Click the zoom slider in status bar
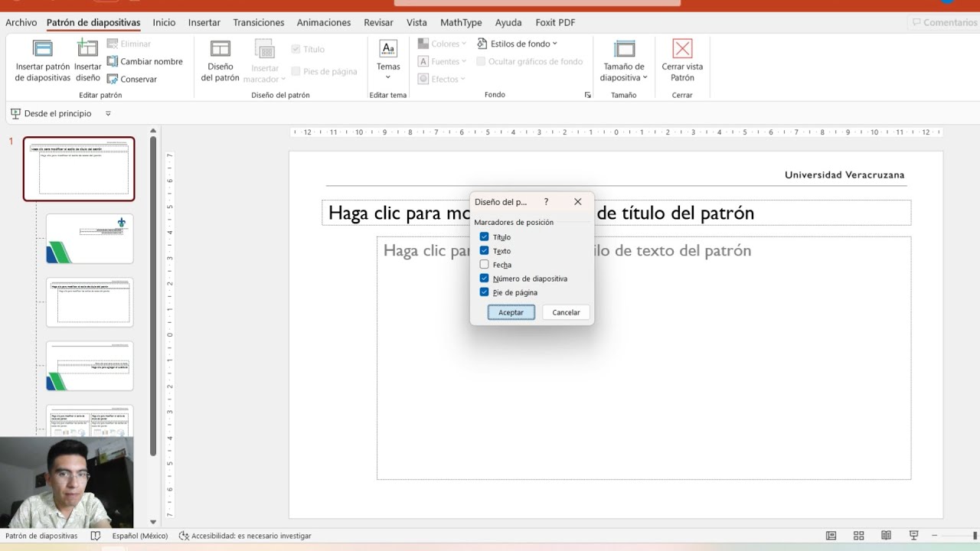 pyautogui.click(x=955, y=536)
